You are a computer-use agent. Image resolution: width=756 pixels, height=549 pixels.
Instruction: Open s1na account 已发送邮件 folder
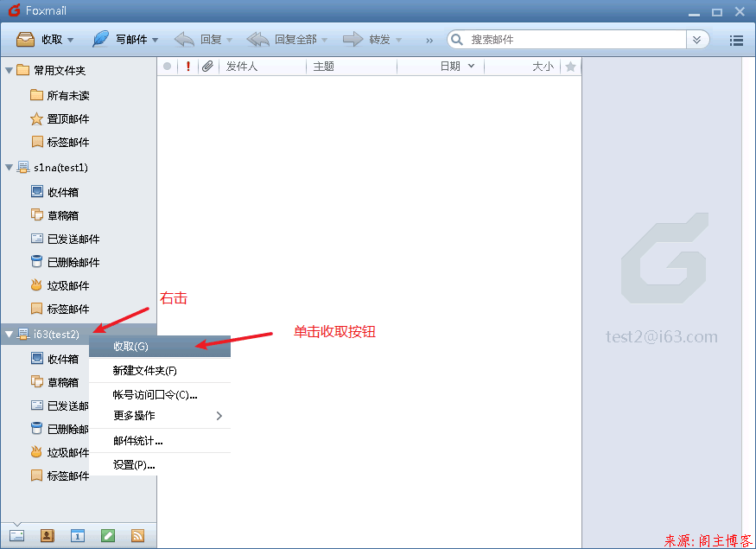(x=65, y=239)
